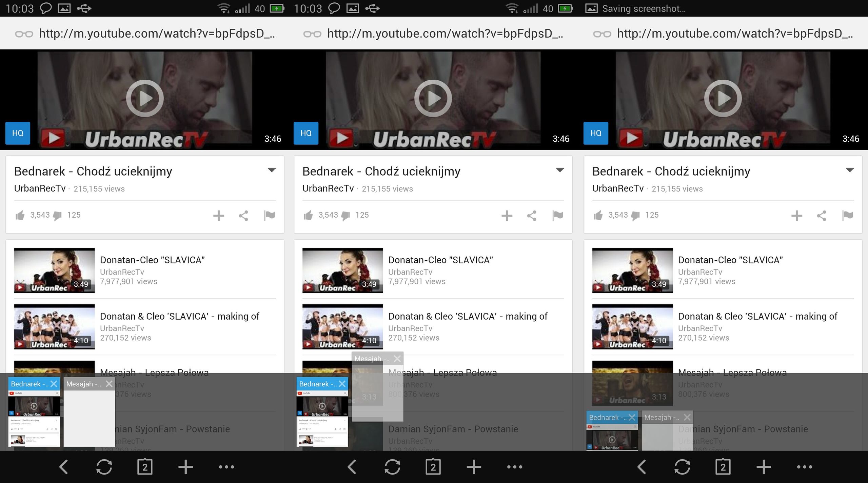Open Donatan-Cleo "SLAVICA" video link, leftmost screenshot
Screen dimensions: 868x483
pyautogui.click(x=152, y=260)
